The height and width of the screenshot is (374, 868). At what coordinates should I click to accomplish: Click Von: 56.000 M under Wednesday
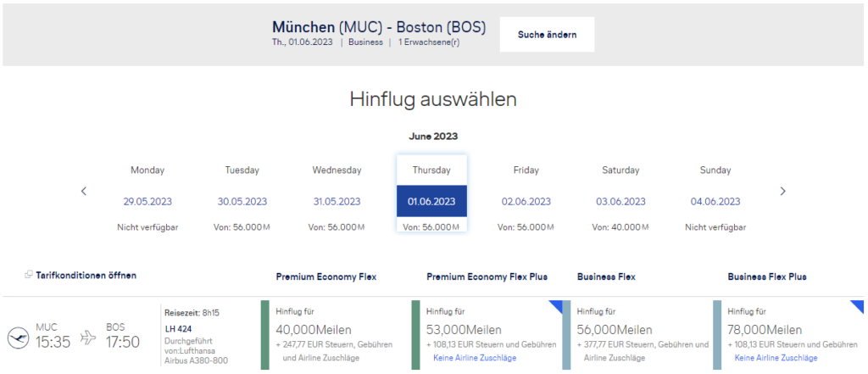[x=337, y=227]
